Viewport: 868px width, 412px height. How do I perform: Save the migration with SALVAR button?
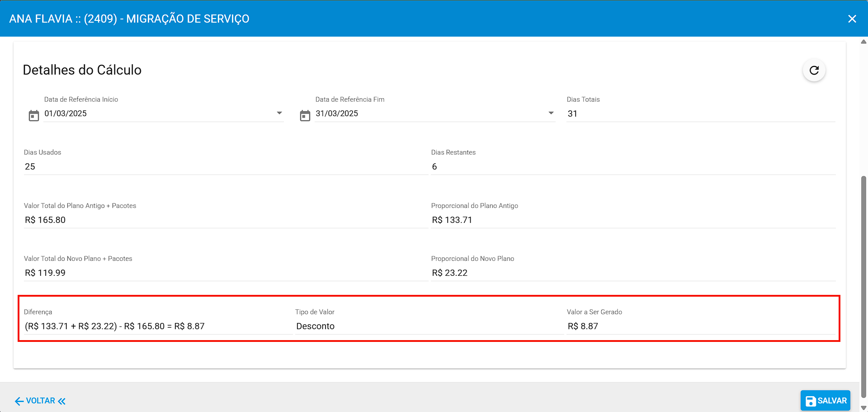pos(826,401)
